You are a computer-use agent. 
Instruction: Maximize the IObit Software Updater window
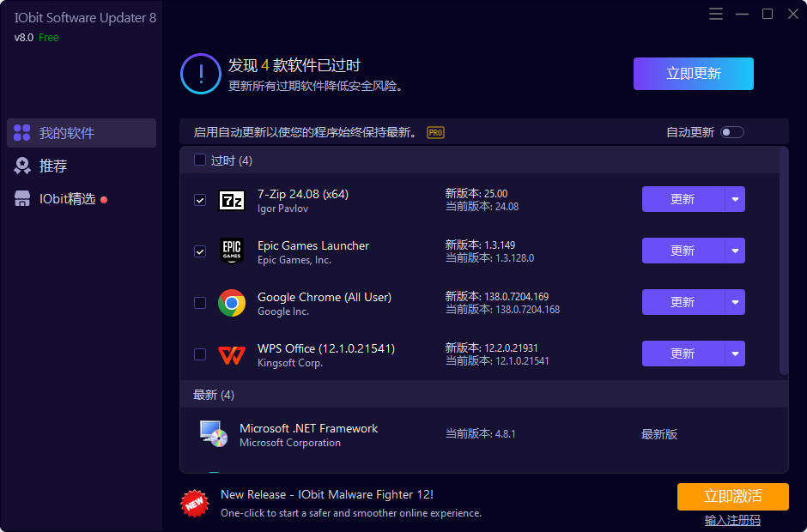768,14
